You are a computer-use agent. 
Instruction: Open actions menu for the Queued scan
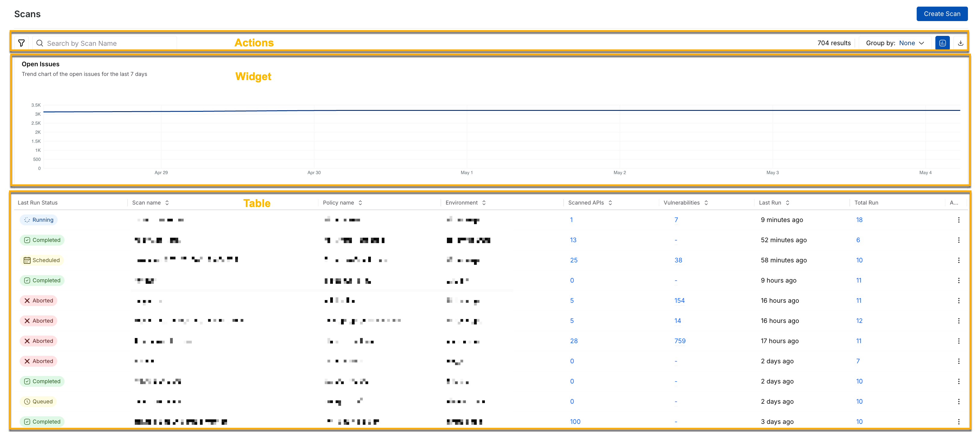959,401
